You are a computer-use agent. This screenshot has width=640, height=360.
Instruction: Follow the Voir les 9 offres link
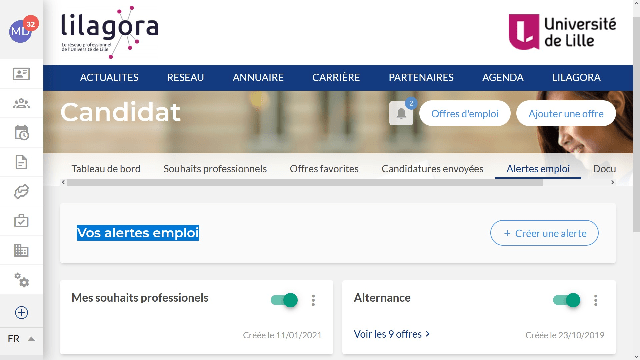tap(391, 334)
